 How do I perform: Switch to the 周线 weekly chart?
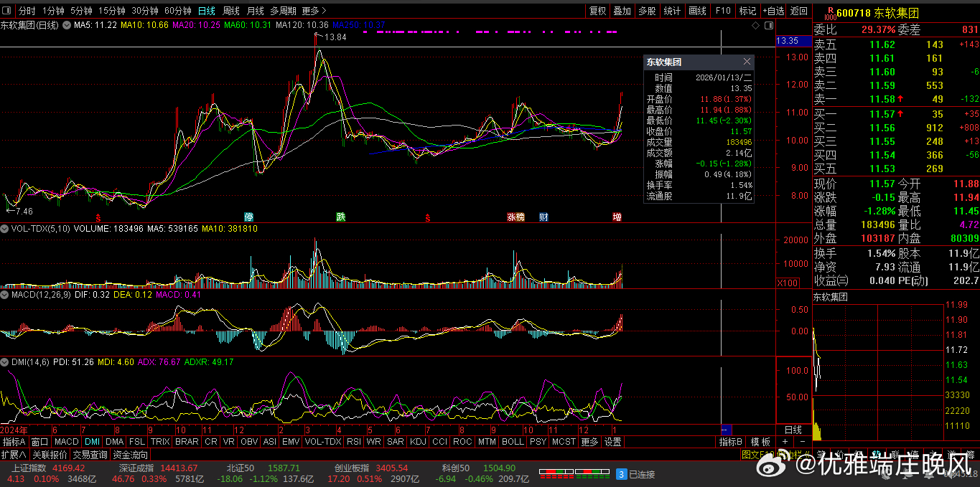click(x=230, y=11)
